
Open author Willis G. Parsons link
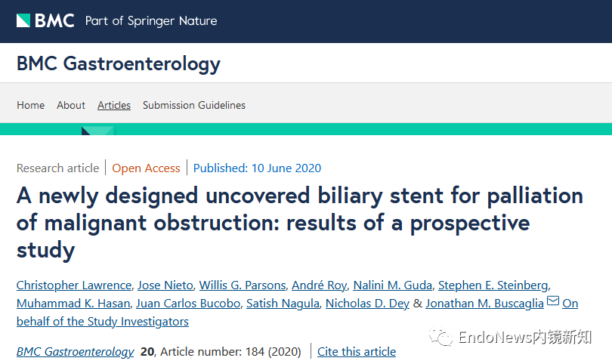click(243, 285)
